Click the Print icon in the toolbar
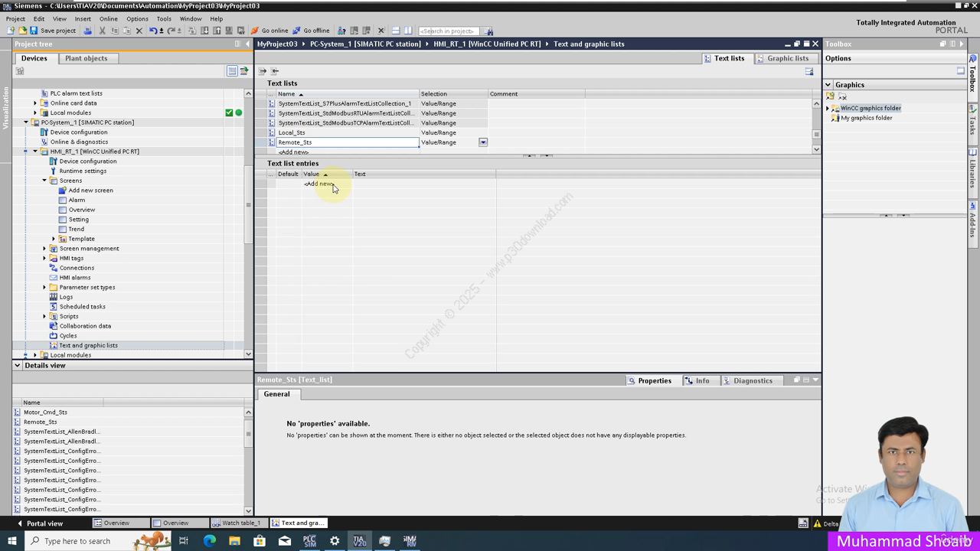The width and height of the screenshot is (980, 551). (87, 31)
